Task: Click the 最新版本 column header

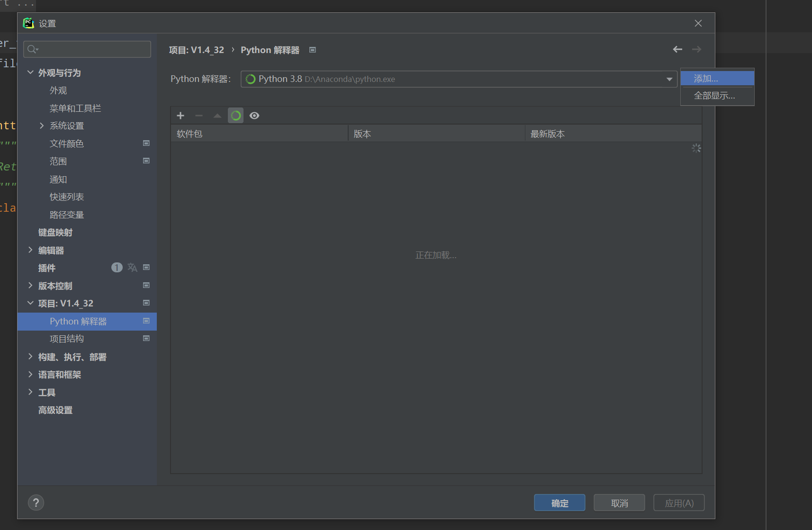Action: pos(613,134)
